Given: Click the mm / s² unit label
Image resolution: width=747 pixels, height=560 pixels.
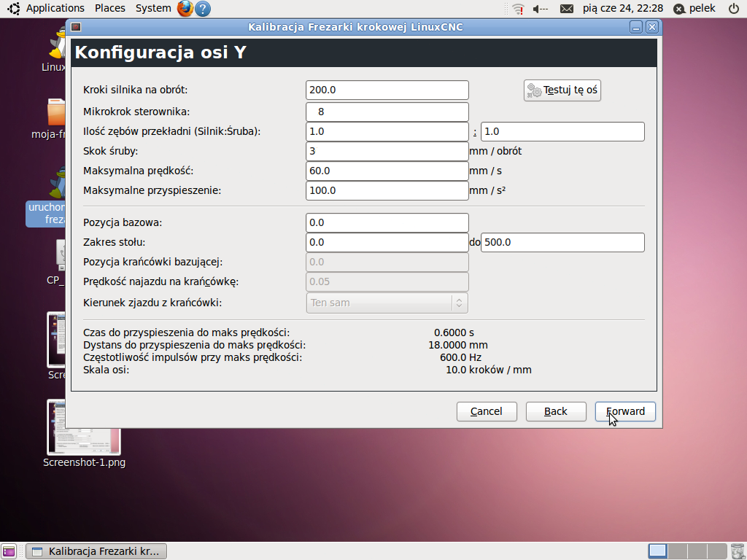Looking at the screenshot, I should [487, 190].
